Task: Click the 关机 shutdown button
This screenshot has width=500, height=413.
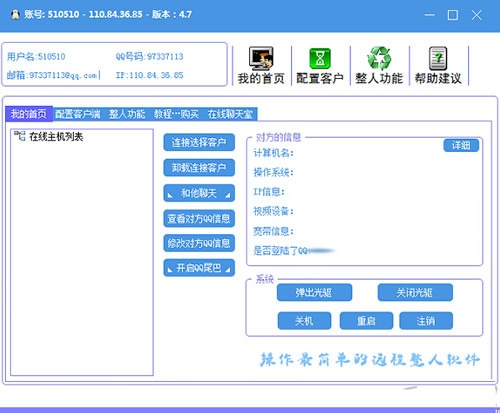Action: point(304,321)
